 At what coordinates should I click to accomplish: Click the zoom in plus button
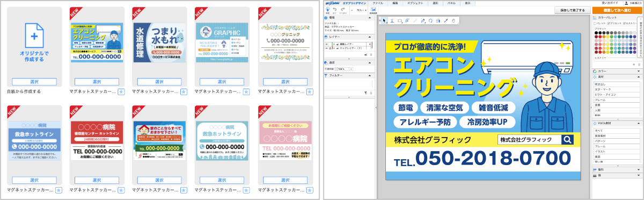click(365, 10)
